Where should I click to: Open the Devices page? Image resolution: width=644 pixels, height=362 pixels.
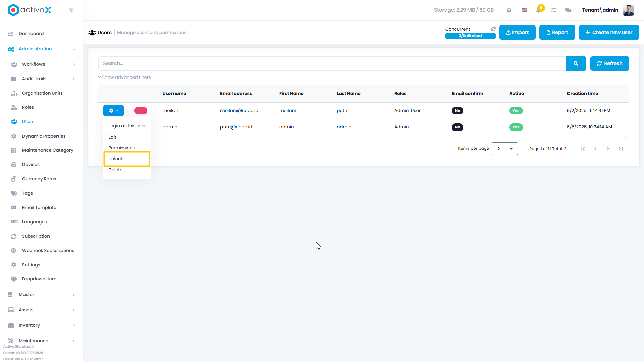[31, 165]
